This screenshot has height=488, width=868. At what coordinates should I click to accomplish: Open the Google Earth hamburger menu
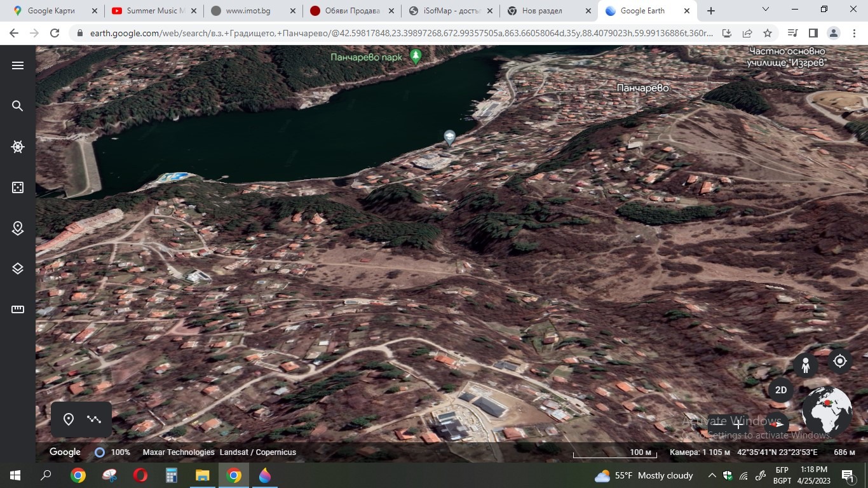tap(18, 65)
